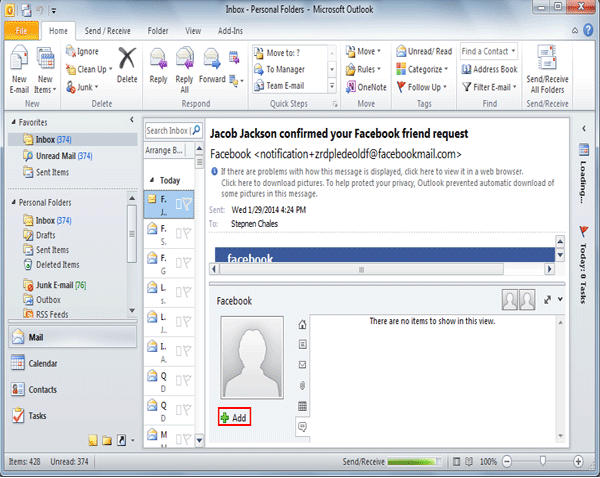Open the Drafts folder

(x=39, y=235)
